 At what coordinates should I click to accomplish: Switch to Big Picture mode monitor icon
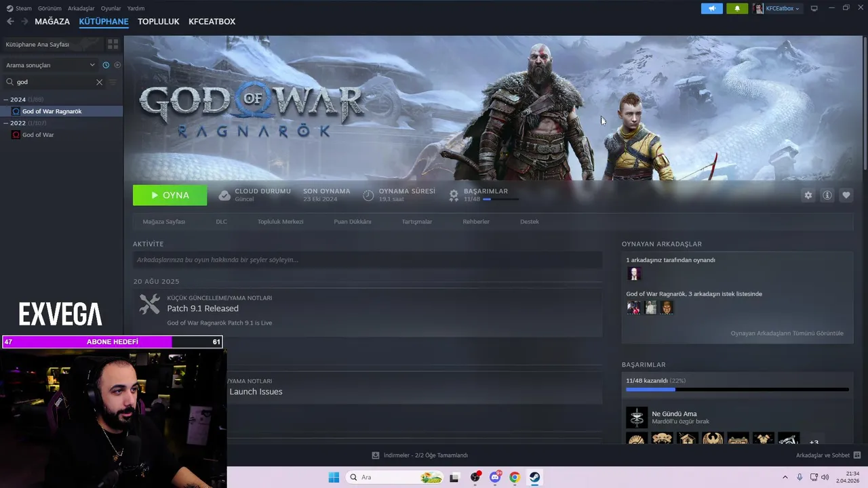[x=814, y=8]
